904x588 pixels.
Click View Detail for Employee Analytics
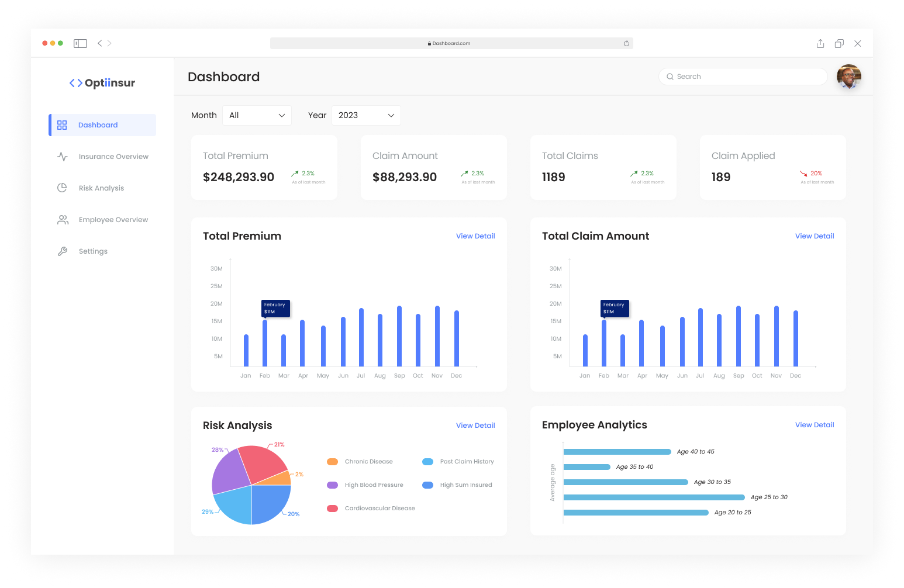tap(815, 425)
